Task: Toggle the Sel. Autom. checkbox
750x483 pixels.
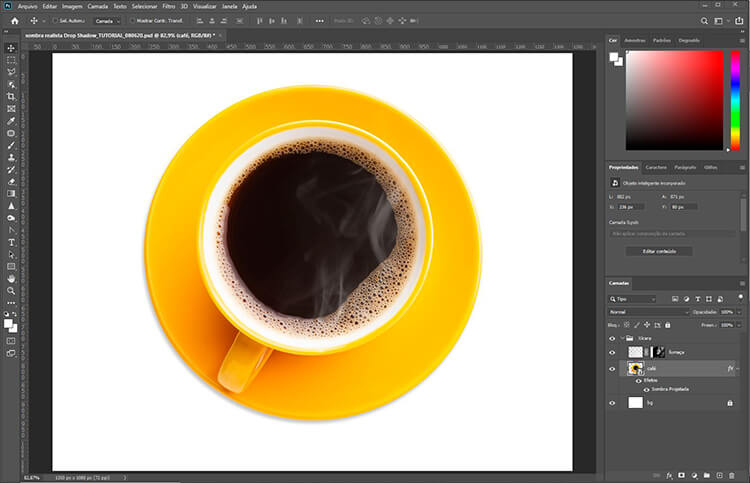Action: (55, 21)
